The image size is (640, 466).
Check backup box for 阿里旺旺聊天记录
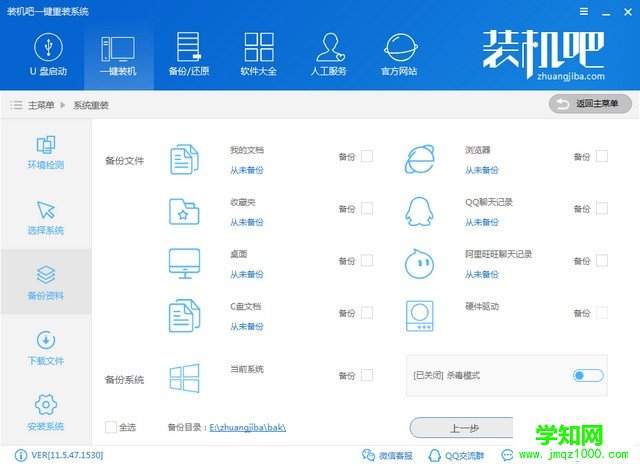602,261
